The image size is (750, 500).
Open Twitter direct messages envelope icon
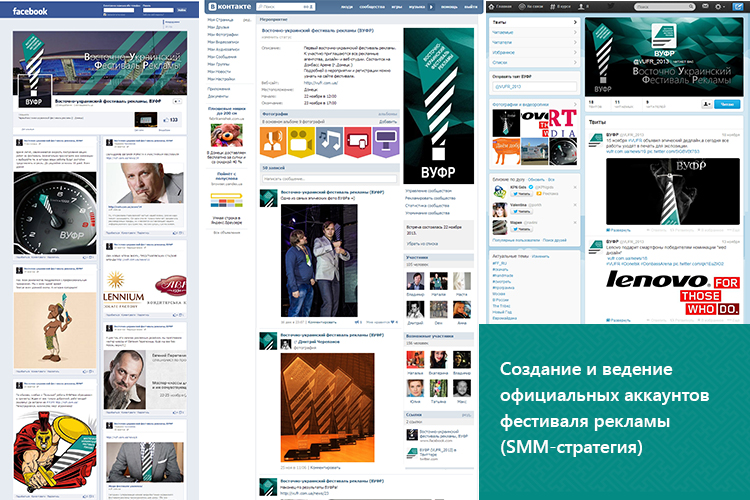click(x=705, y=7)
